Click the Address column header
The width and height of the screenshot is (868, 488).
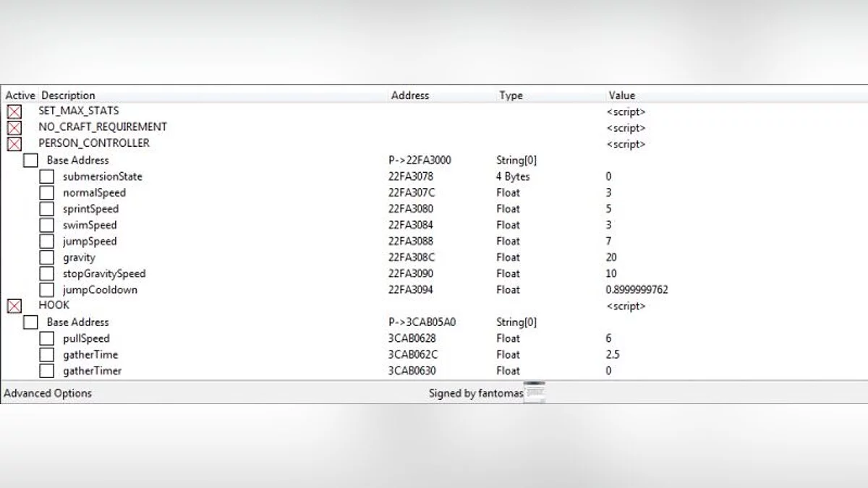tap(409, 95)
